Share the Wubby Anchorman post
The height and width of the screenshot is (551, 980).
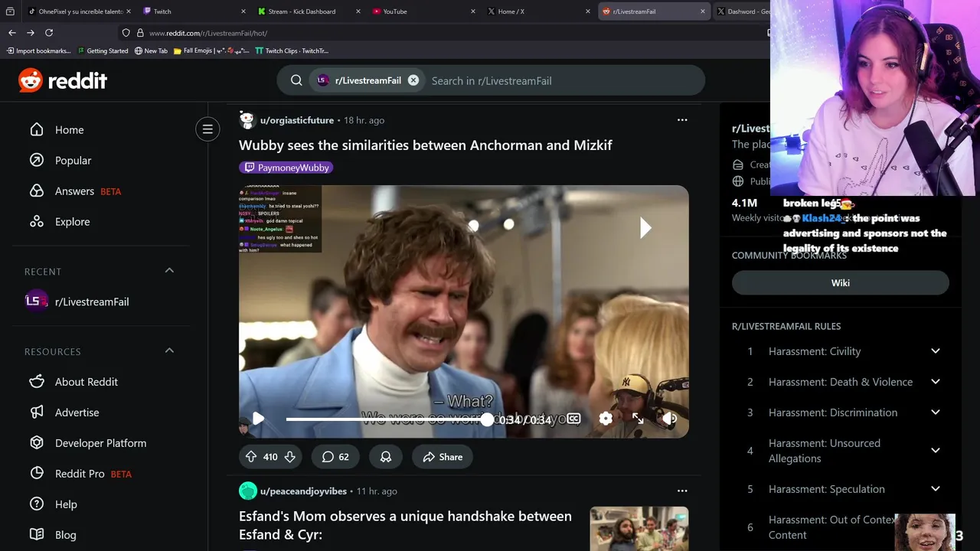(x=443, y=457)
